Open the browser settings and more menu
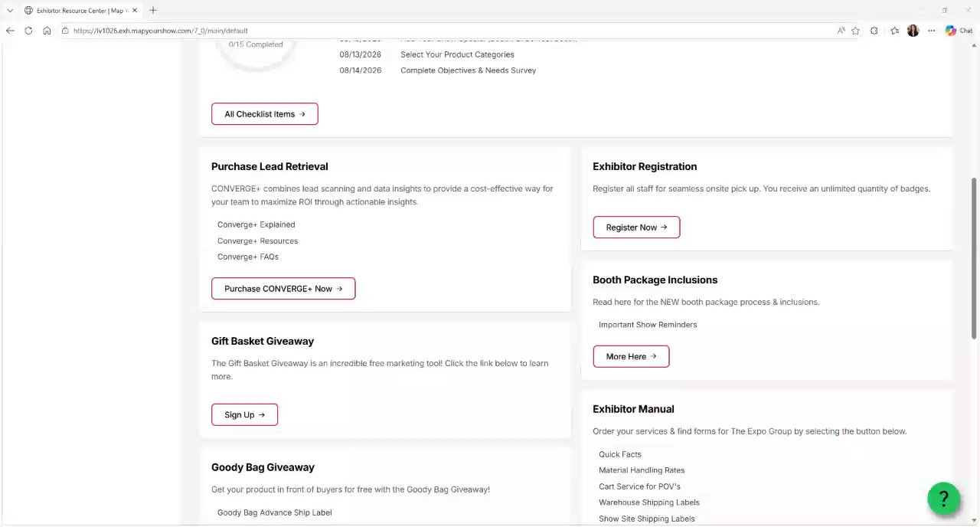Viewport: 980px width, 527px height. (x=931, y=31)
